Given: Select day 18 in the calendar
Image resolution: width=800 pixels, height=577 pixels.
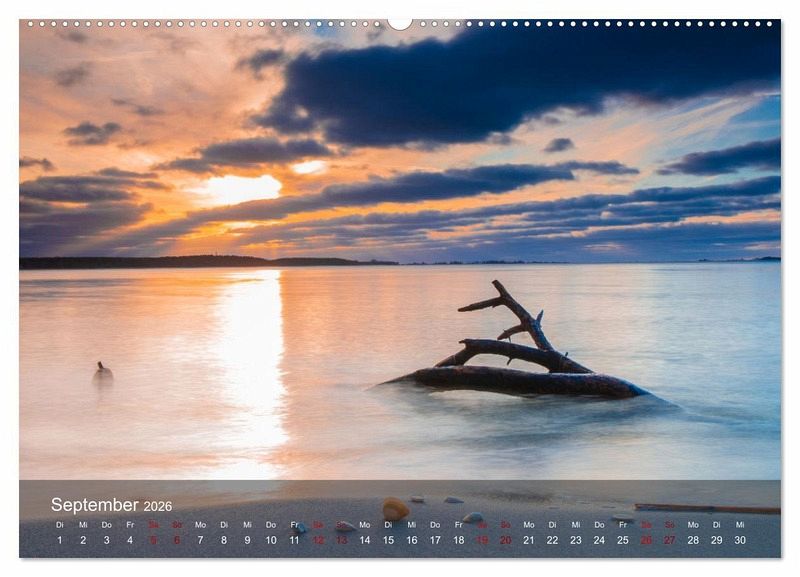Looking at the screenshot, I should (458, 540).
